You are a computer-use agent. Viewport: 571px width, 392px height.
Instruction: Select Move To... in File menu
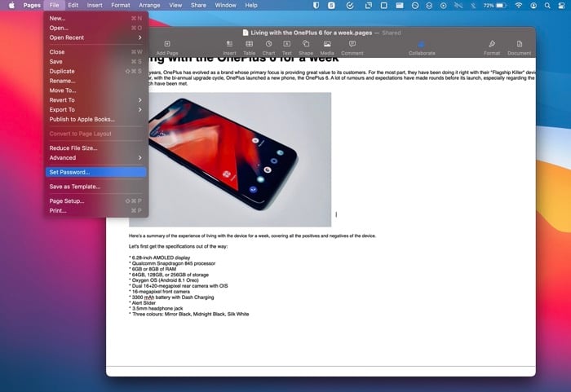(x=95, y=90)
